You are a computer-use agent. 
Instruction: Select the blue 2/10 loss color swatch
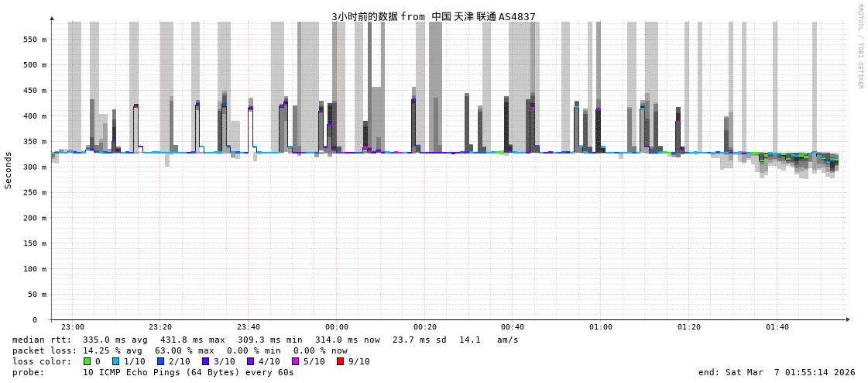tap(161, 361)
